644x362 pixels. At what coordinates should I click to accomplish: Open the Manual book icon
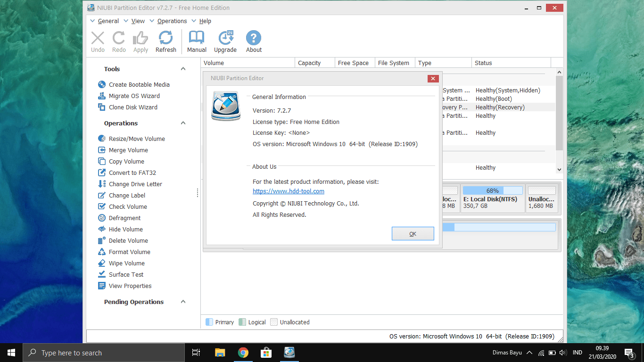tap(197, 38)
